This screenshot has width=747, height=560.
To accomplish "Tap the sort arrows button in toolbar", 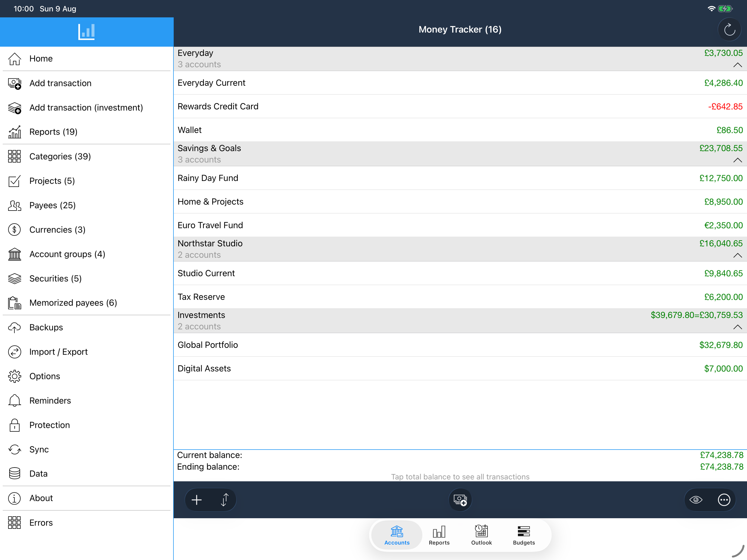I will (x=225, y=500).
